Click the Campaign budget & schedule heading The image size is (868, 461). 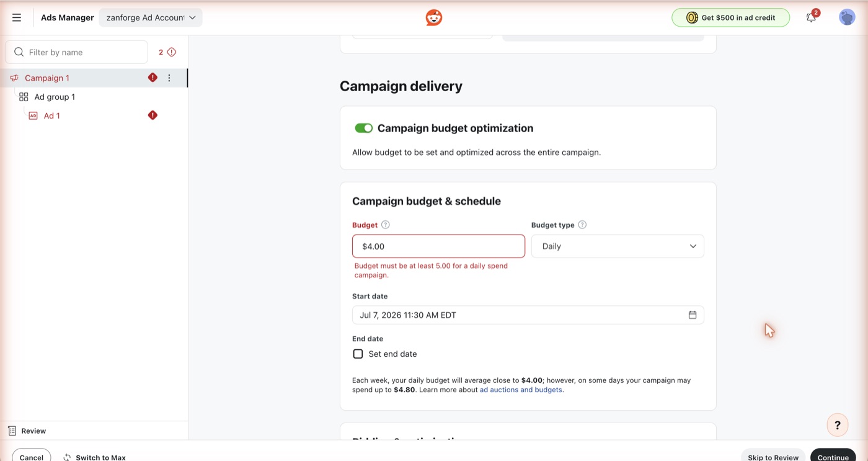pyautogui.click(x=427, y=201)
